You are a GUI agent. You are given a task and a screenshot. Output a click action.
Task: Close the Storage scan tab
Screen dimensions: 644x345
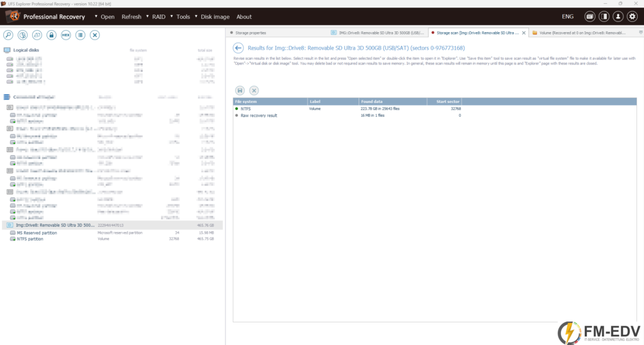point(524,33)
